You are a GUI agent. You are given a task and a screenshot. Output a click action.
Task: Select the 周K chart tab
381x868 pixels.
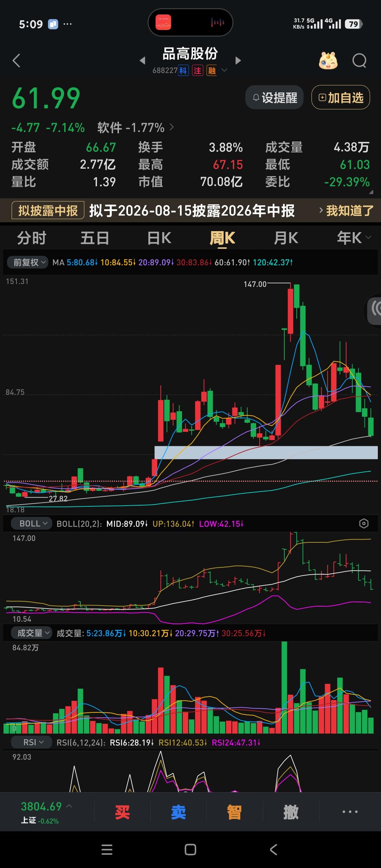pyautogui.click(x=222, y=238)
